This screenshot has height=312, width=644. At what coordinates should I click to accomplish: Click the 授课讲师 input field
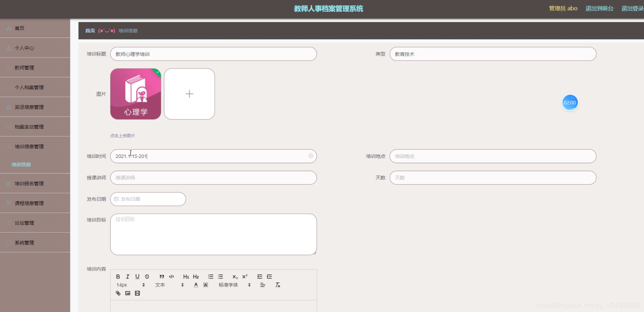(214, 177)
